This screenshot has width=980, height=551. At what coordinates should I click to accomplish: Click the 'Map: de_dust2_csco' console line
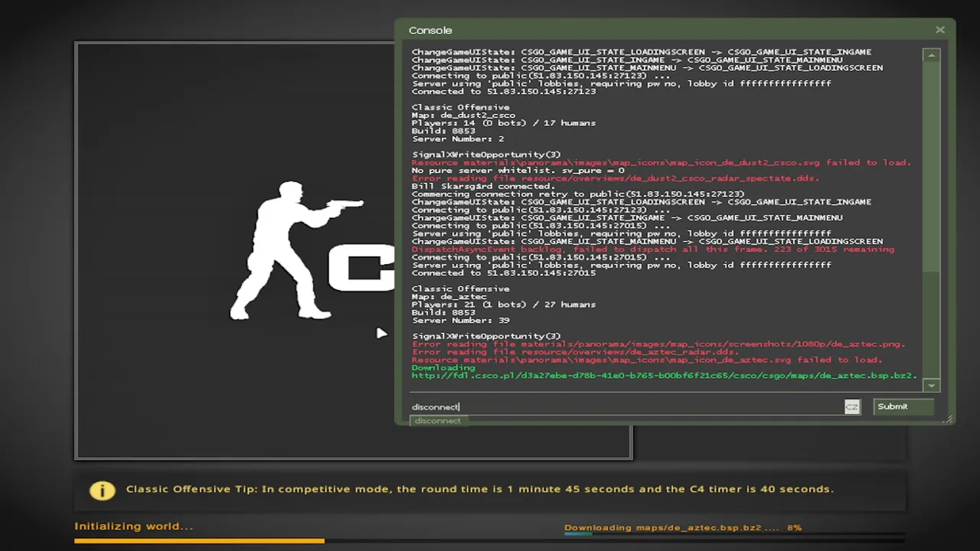(x=463, y=115)
